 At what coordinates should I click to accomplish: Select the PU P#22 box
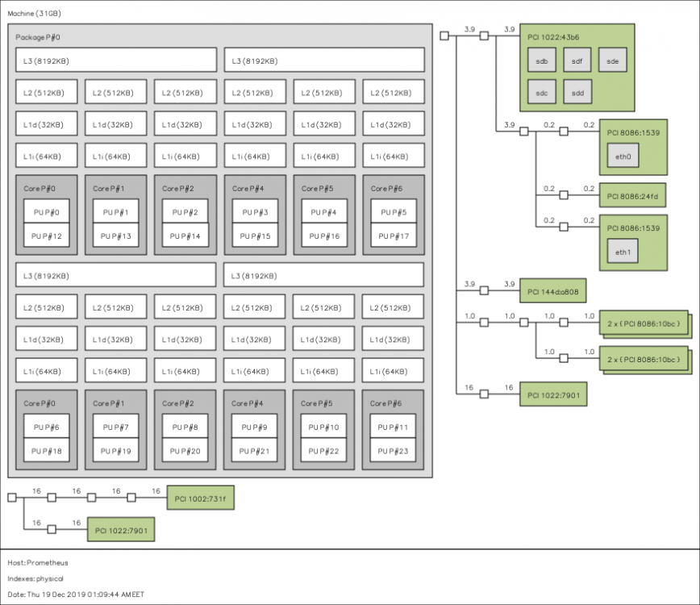[323, 449]
